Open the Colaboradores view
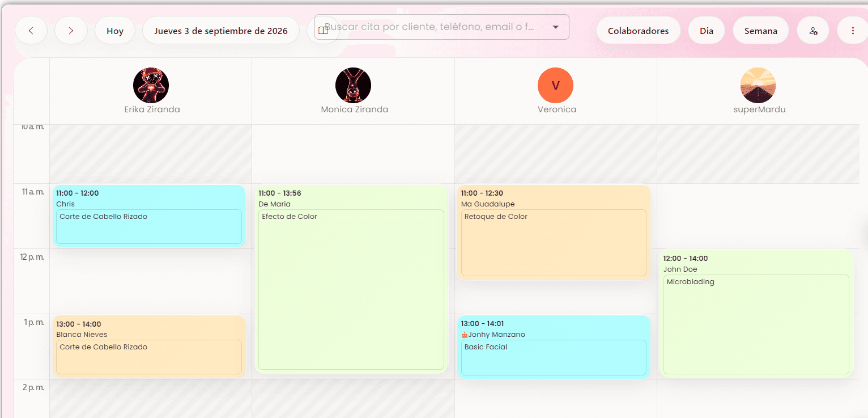This screenshot has height=418, width=868. pyautogui.click(x=638, y=31)
